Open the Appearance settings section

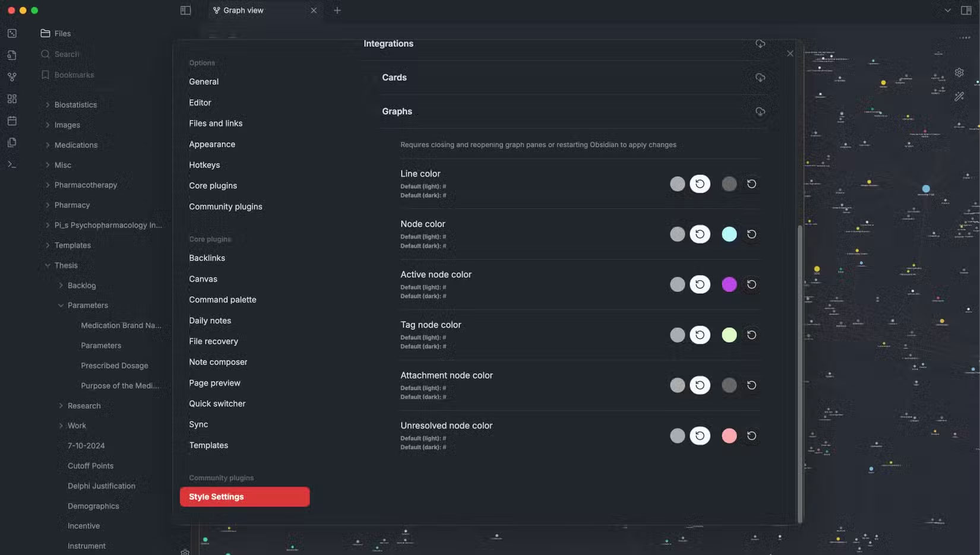212,144
